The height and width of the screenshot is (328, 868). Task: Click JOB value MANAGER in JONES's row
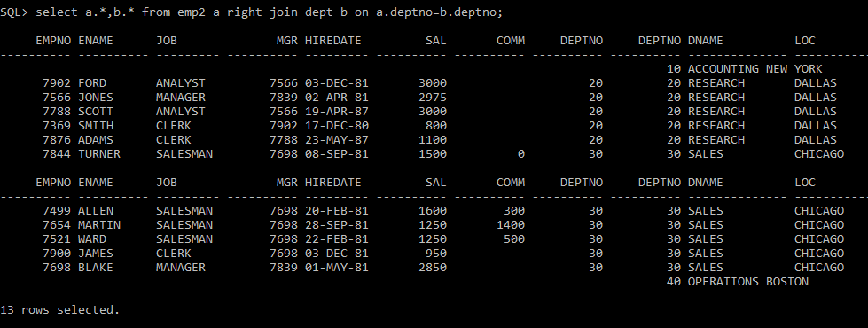[x=181, y=98]
